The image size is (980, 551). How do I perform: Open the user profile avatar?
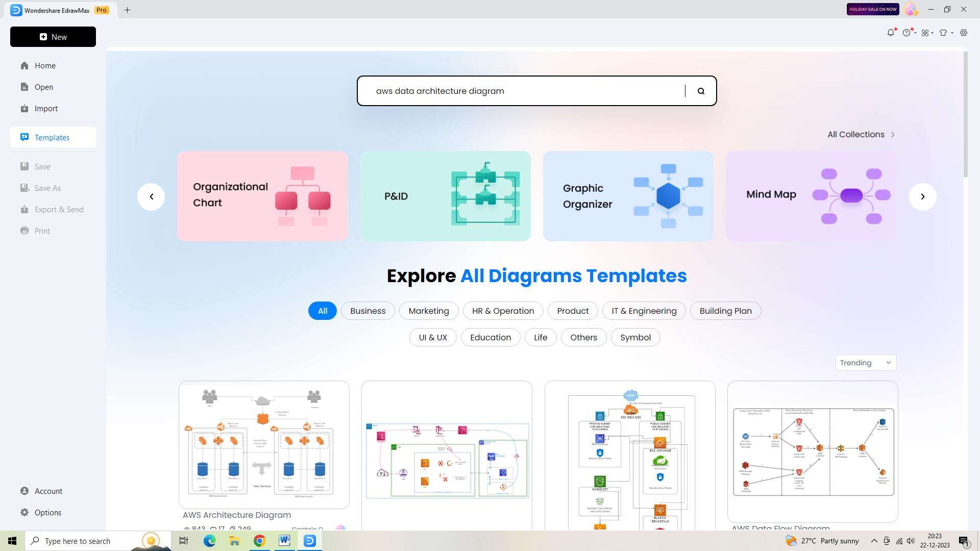point(911,9)
